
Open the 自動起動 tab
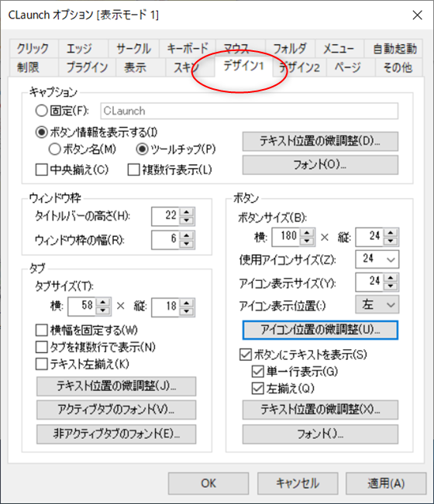(x=394, y=49)
